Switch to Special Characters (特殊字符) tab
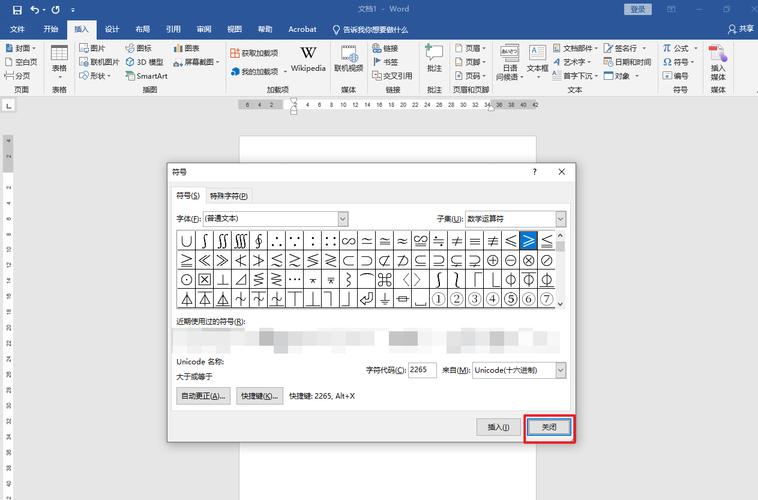 point(229,196)
